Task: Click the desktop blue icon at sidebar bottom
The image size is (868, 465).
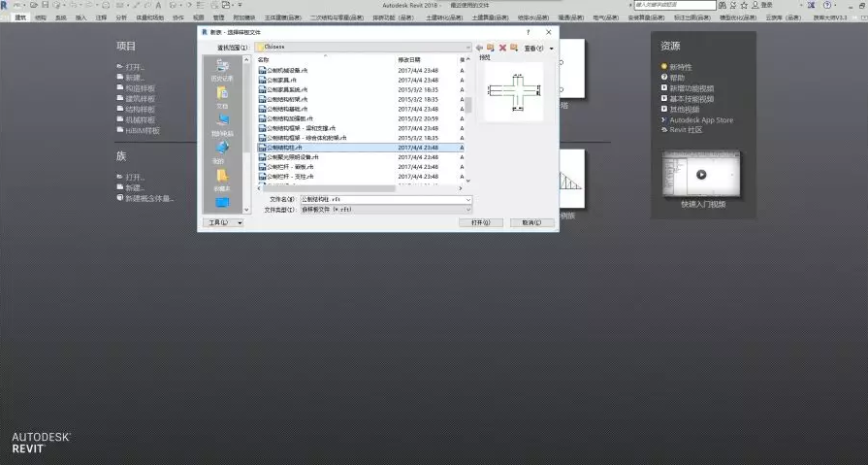Action: pyautogui.click(x=222, y=203)
